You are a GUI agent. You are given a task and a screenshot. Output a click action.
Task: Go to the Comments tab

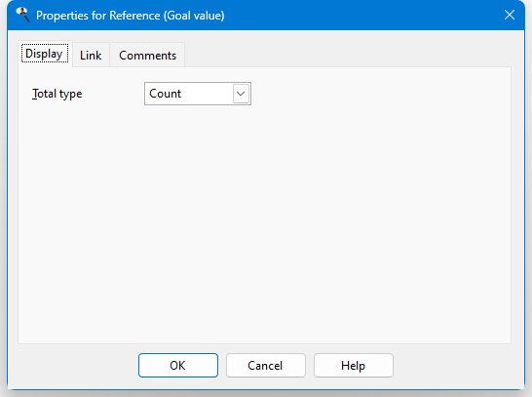[147, 55]
